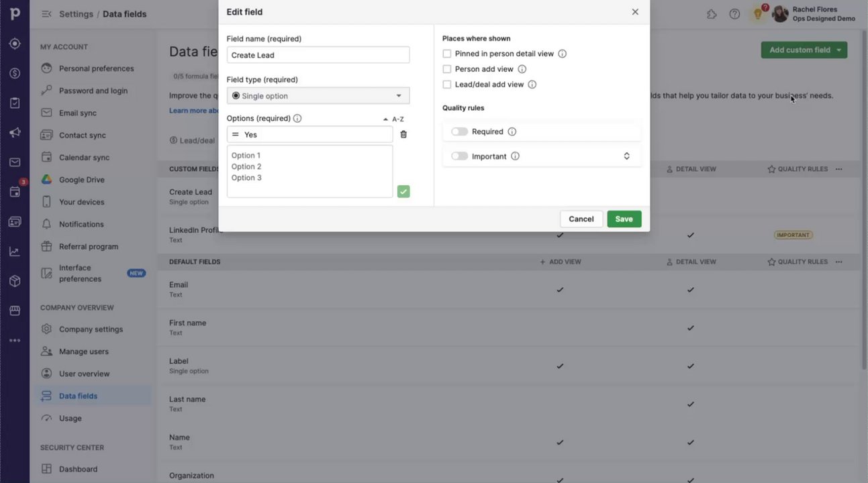
Task: Cancel editing the field
Action: [581, 219]
